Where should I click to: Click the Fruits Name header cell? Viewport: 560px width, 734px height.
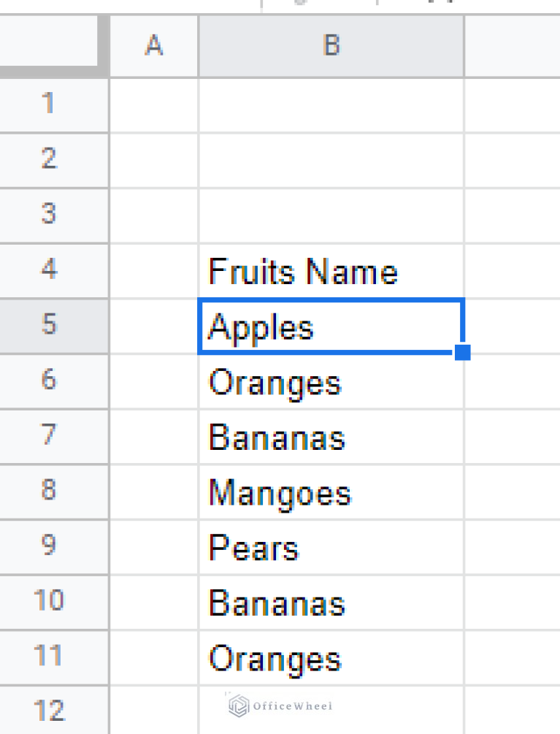coord(331,271)
